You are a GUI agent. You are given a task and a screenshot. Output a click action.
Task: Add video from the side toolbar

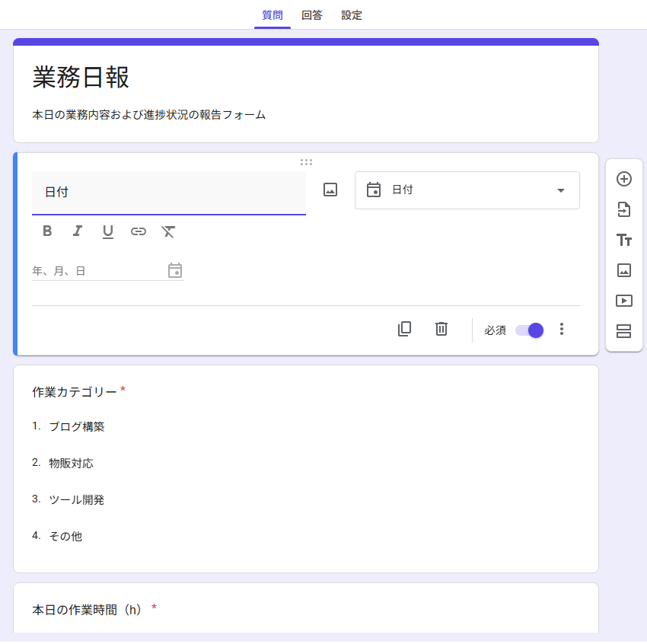point(623,301)
